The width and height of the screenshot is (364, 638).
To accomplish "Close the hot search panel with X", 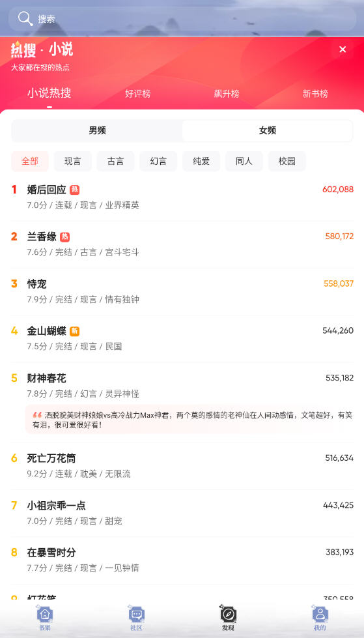I will (x=343, y=50).
